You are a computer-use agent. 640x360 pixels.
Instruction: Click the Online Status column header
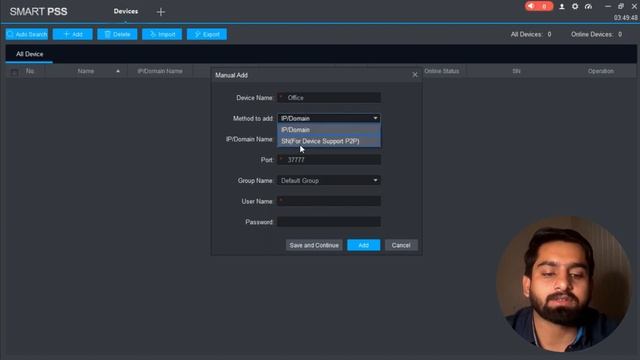click(442, 71)
